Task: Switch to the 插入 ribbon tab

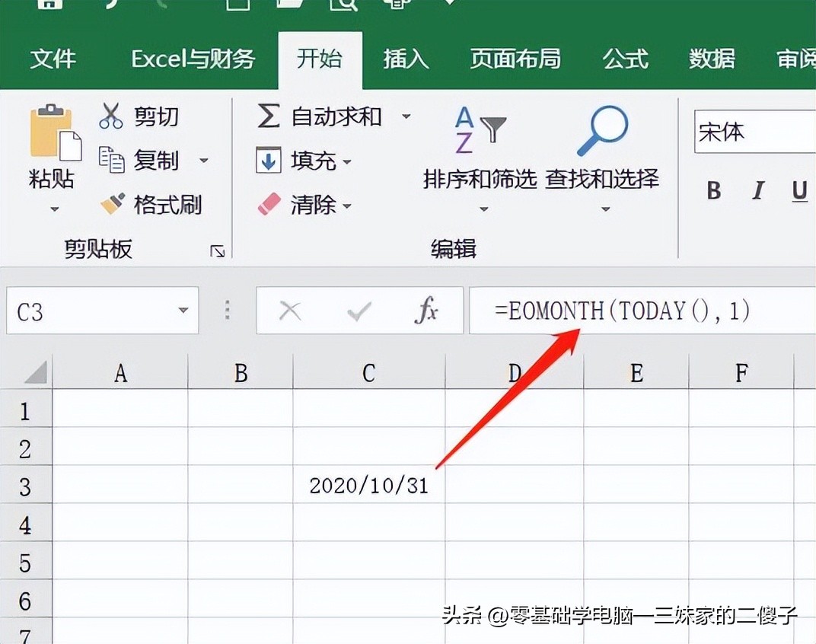Action: pyautogui.click(x=406, y=59)
